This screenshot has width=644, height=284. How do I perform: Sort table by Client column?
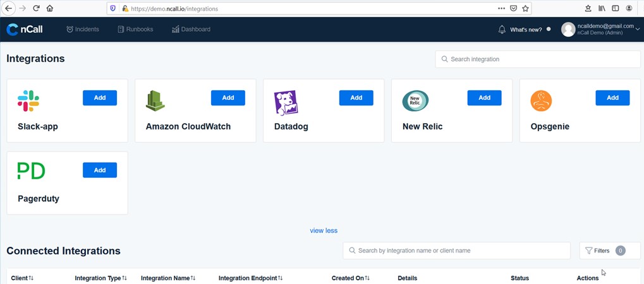point(31,278)
